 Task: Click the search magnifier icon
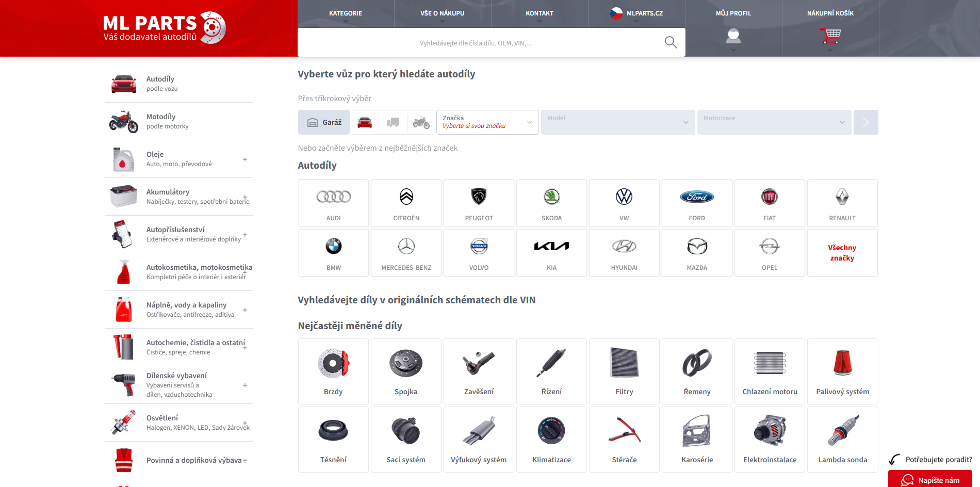click(x=671, y=42)
